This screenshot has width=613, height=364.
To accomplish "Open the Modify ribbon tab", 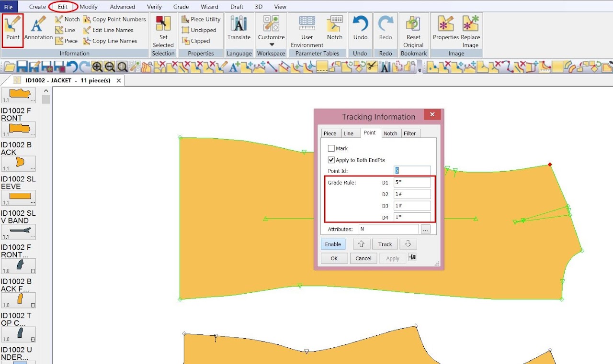I will point(89,7).
